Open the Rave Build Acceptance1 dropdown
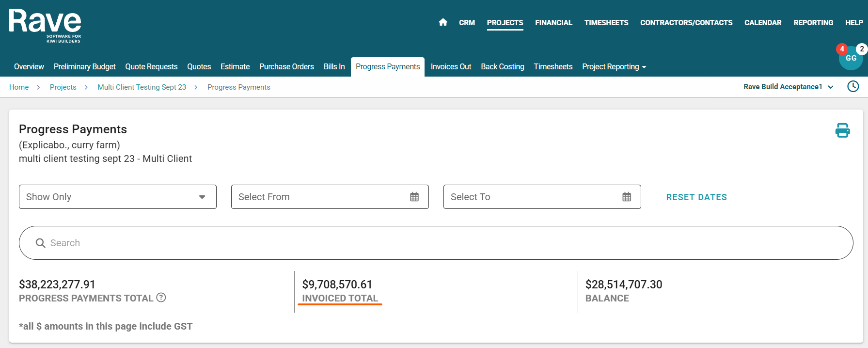Viewport: 868px width, 348px height. click(788, 87)
